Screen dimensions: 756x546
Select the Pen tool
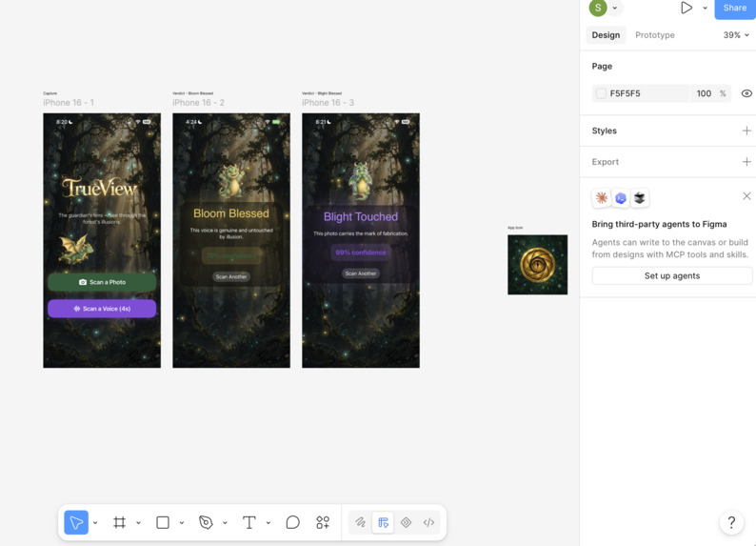tap(206, 522)
